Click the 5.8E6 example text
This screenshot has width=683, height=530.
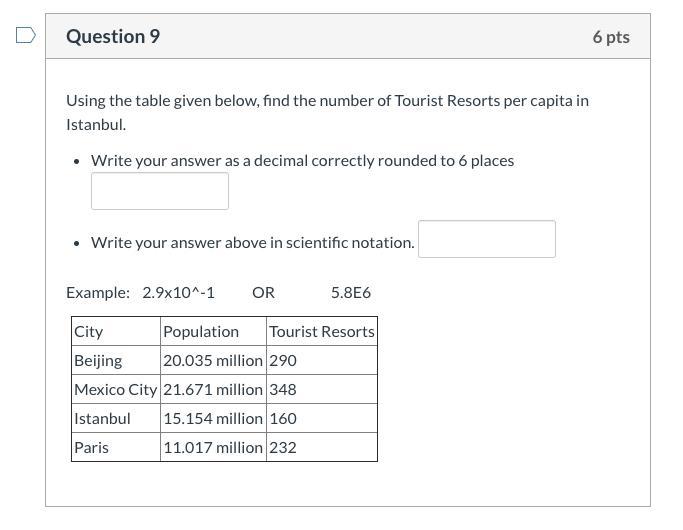pyautogui.click(x=351, y=293)
